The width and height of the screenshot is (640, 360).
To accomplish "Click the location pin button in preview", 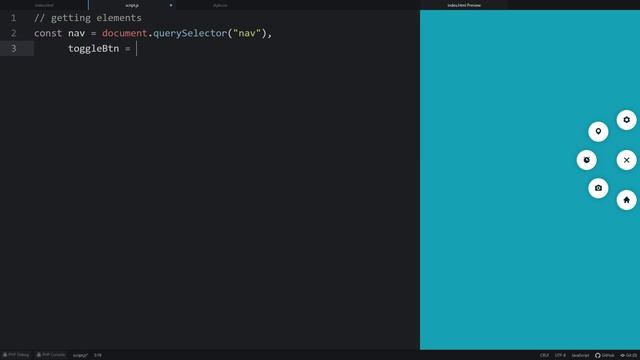I will pos(598,131).
